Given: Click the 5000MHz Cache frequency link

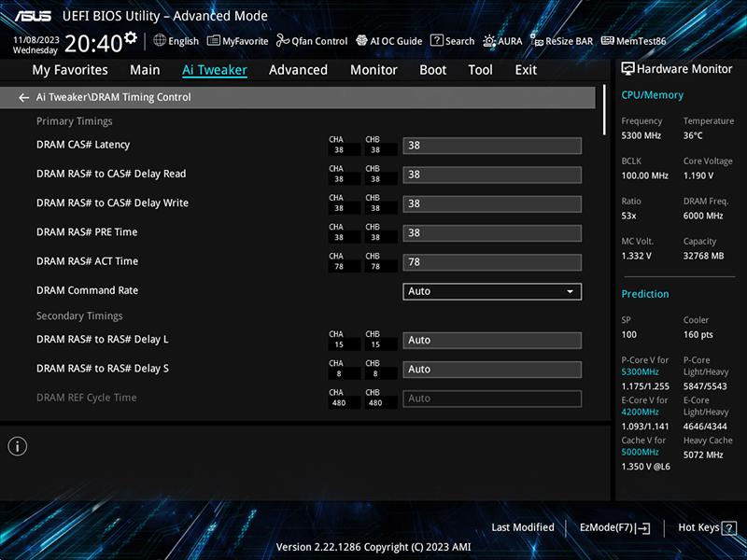Looking at the screenshot, I should click(x=640, y=452).
